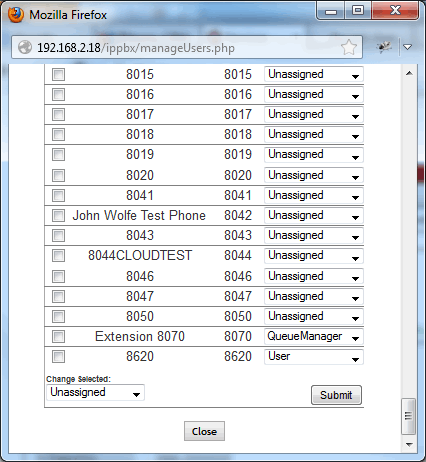Viewport: 426px width, 462px height.
Task: Open the role dropdown for 8020
Action: 314,175
